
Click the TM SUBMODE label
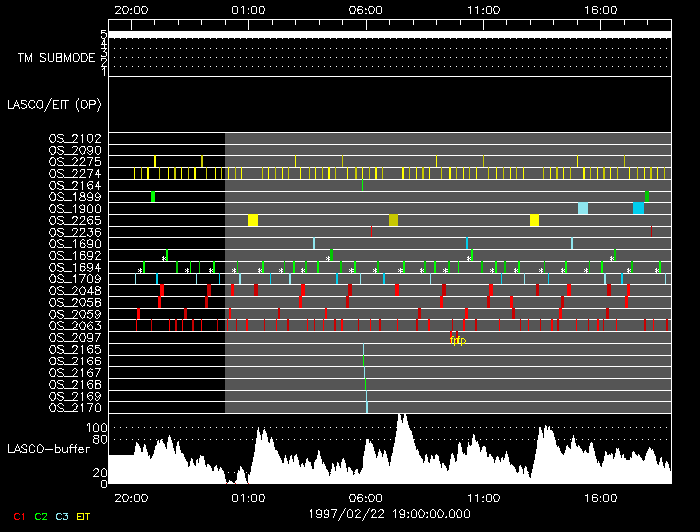point(56,58)
